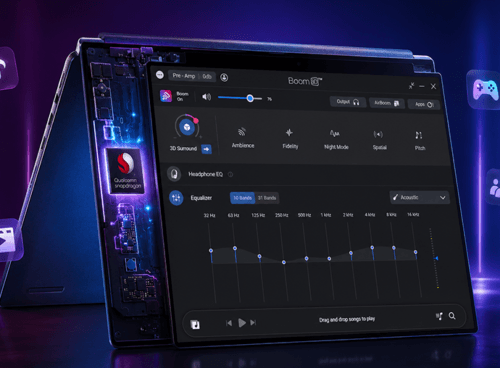The height and width of the screenshot is (368, 500).
Task: Skip to the previous track
Action: point(229,323)
